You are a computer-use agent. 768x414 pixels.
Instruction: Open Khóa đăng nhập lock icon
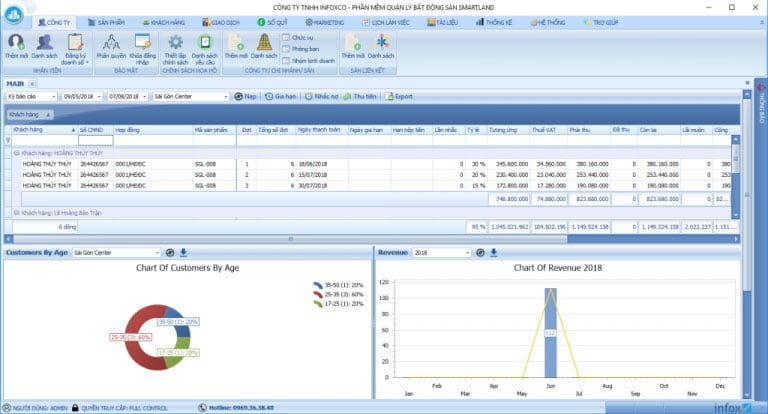pyautogui.click(x=143, y=43)
